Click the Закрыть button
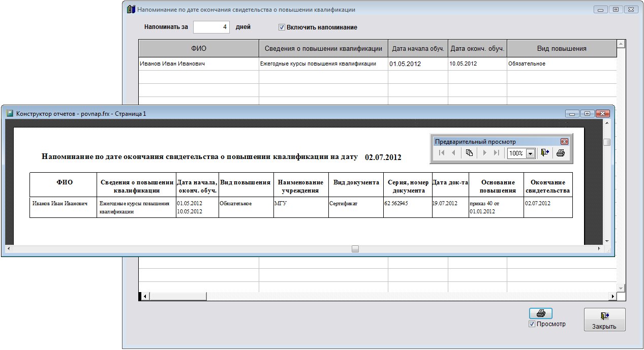Image resolution: width=644 pixels, height=350 pixels. pyautogui.click(x=604, y=320)
